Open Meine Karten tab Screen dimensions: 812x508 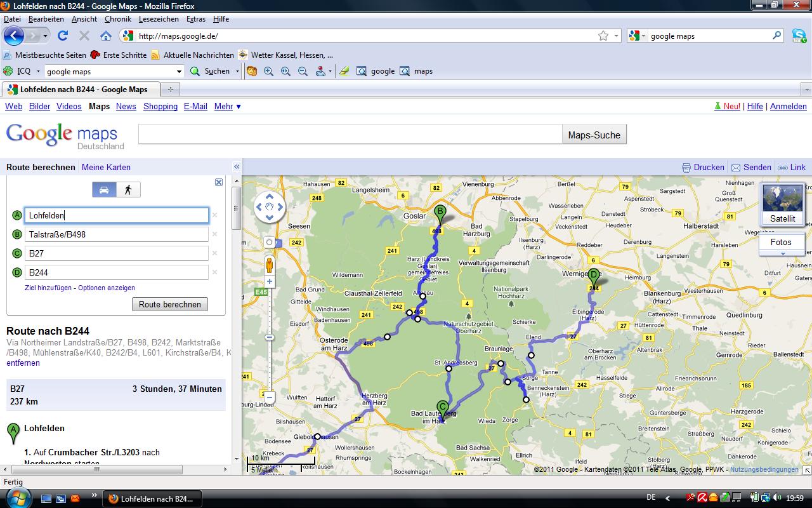pyautogui.click(x=106, y=168)
